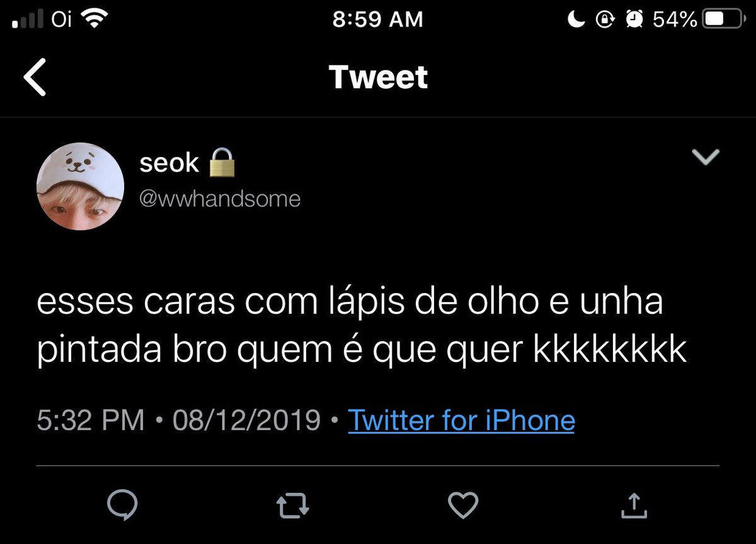Tap the 5:32 PM tweet timestamp
Viewport: 756px width, 544px height.
point(90,420)
